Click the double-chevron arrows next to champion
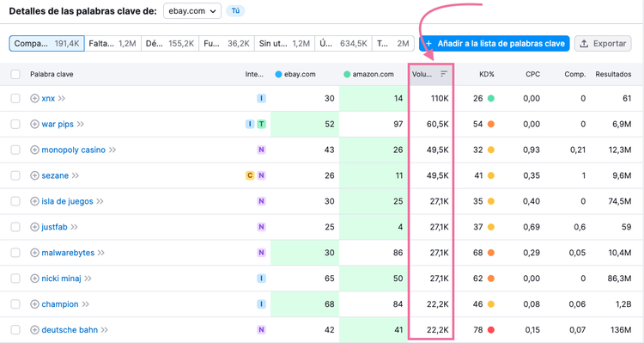 [85, 304]
